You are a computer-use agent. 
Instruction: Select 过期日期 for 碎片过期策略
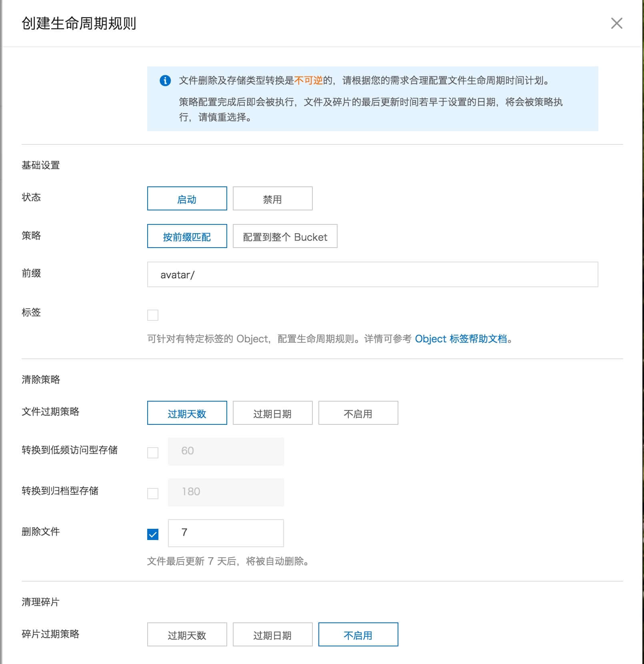pos(272,634)
